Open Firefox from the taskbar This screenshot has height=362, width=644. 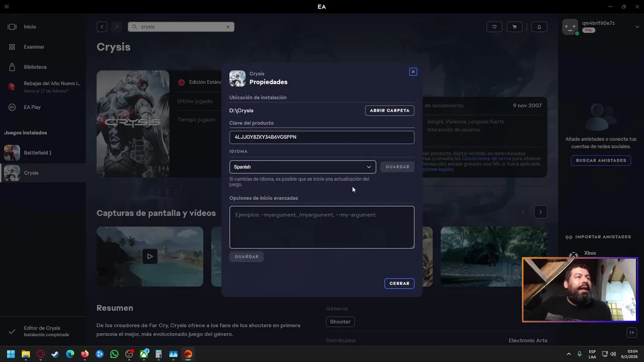(85, 354)
